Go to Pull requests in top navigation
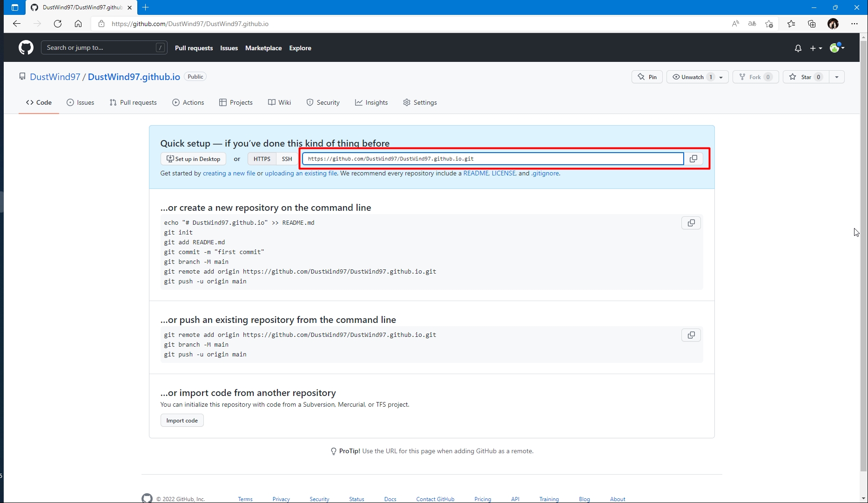Image resolution: width=868 pixels, height=503 pixels. pyautogui.click(x=194, y=48)
